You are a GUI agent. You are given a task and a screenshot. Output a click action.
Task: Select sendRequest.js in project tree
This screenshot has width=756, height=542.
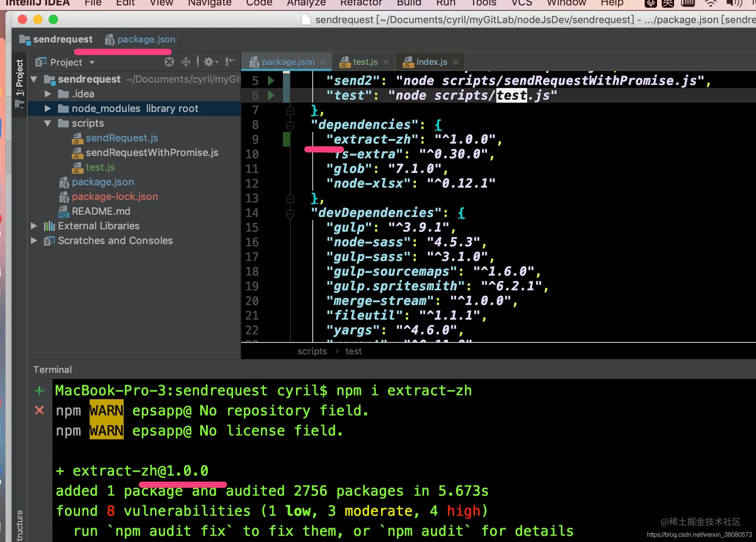coord(121,138)
